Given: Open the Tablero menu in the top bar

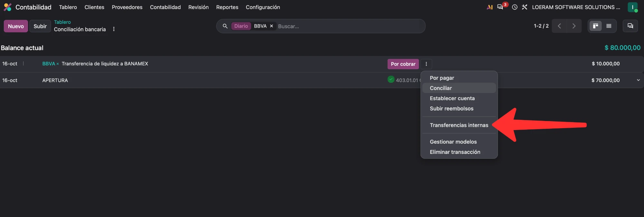Looking at the screenshot, I should [68, 7].
